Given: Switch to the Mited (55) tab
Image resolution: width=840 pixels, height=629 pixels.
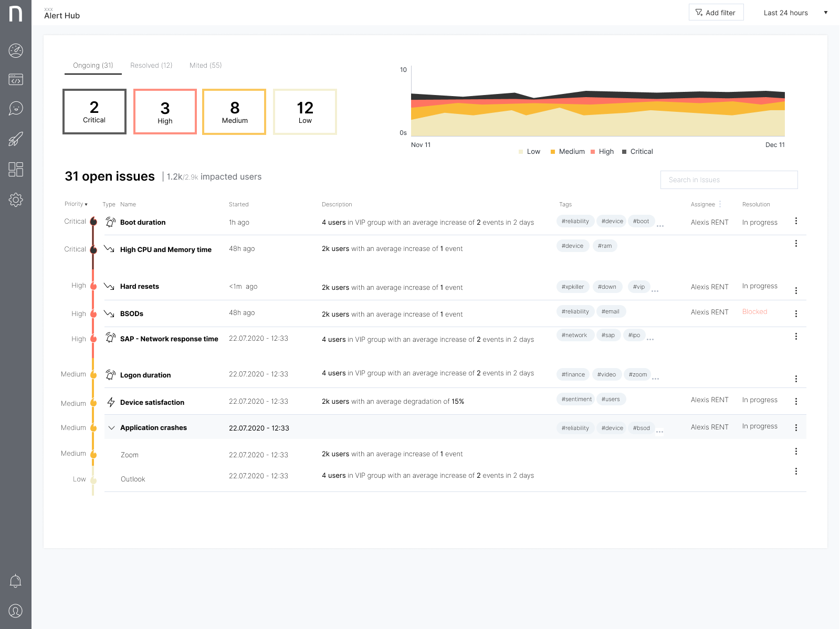Looking at the screenshot, I should point(205,66).
